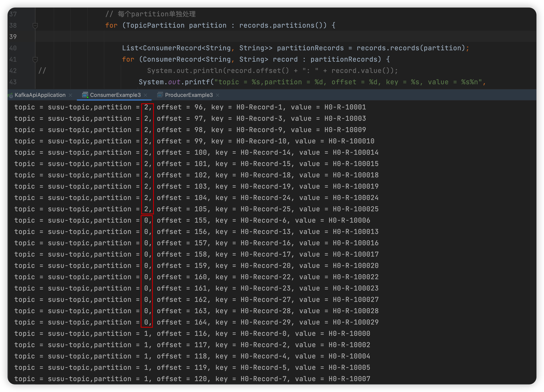Click console line with offset = 116

[192, 334]
